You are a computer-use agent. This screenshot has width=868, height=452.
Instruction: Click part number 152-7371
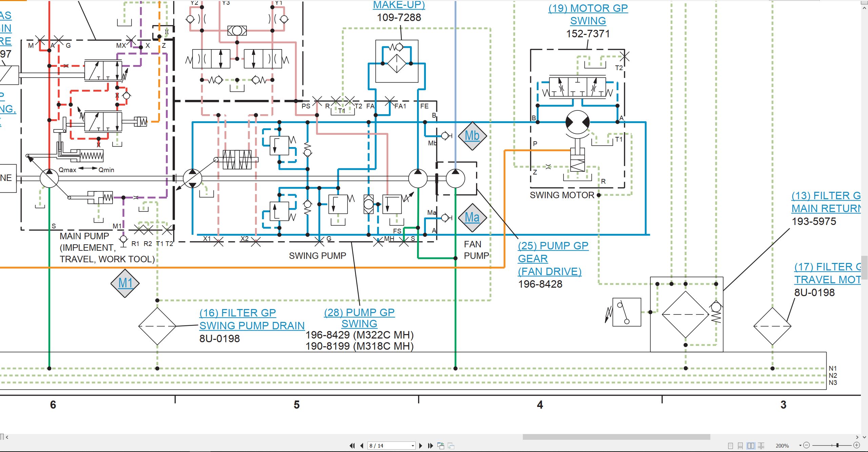[588, 34]
